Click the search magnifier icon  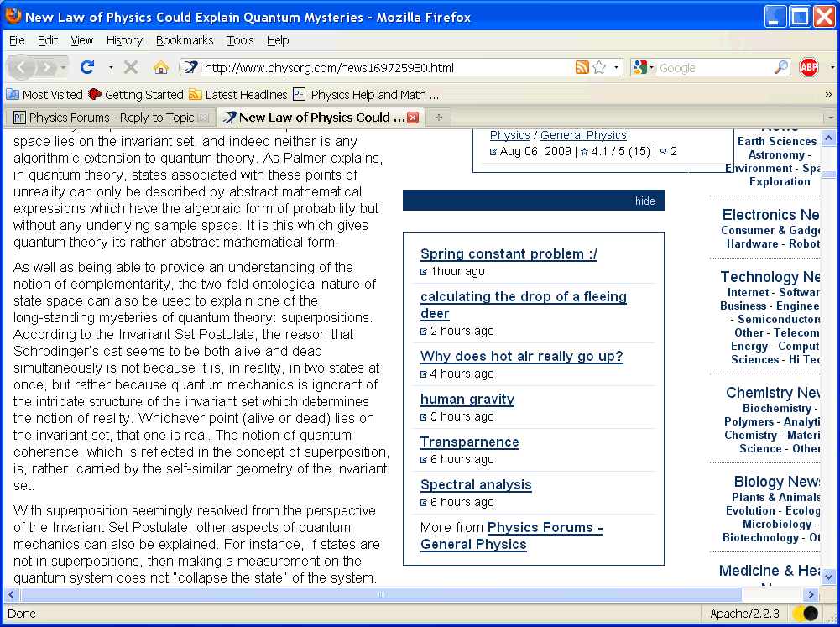click(781, 67)
